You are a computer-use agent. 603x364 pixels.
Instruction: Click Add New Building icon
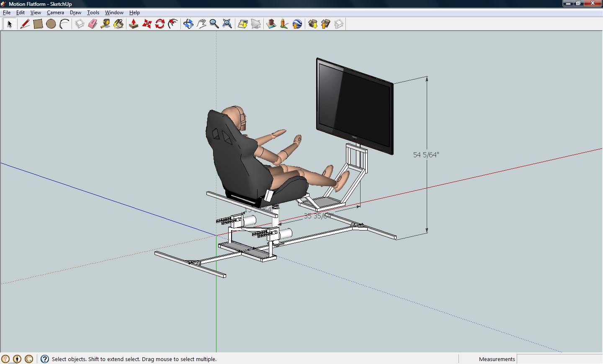(x=271, y=24)
